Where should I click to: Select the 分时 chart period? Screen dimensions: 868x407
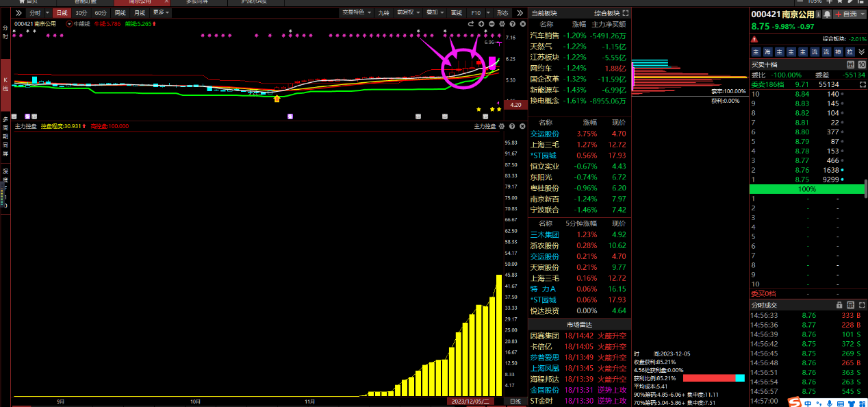[34, 13]
